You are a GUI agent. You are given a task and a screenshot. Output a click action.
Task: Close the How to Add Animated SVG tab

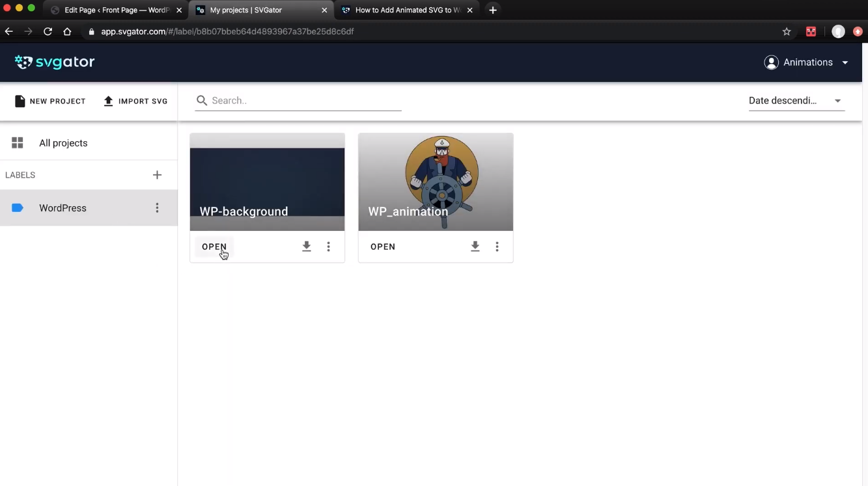pyautogui.click(x=469, y=10)
